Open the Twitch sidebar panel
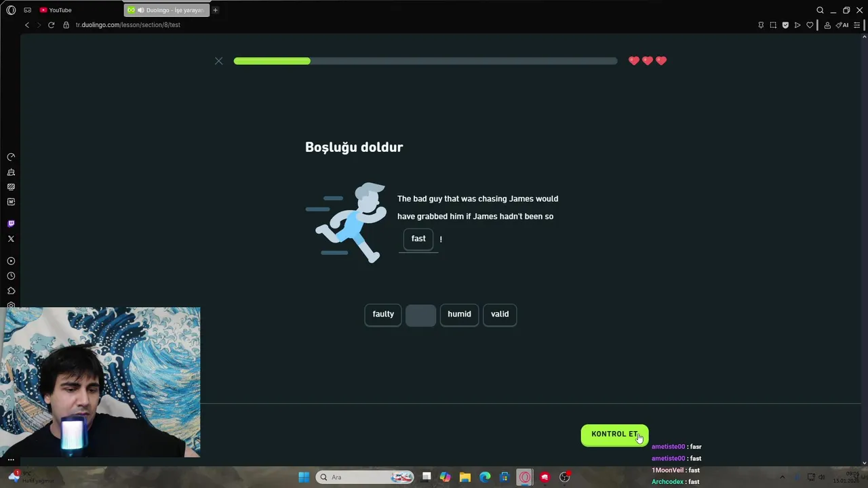 pos(11,224)
